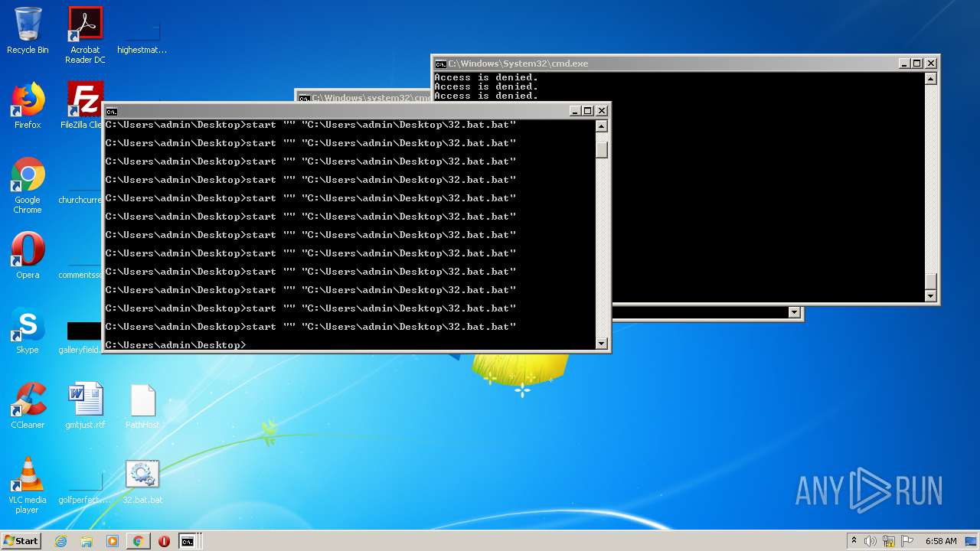Launch Firefox from the desktop
This screenshot has height=551, width=980.
point(28,106)
